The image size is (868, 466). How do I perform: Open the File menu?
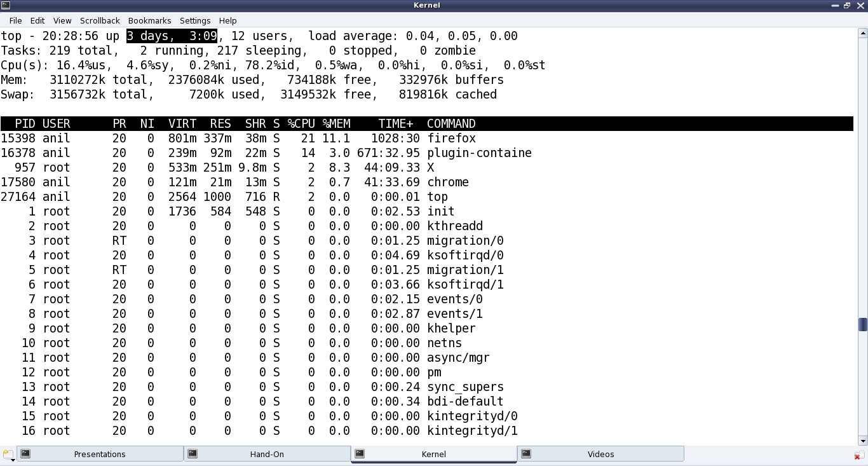(15, 20)
